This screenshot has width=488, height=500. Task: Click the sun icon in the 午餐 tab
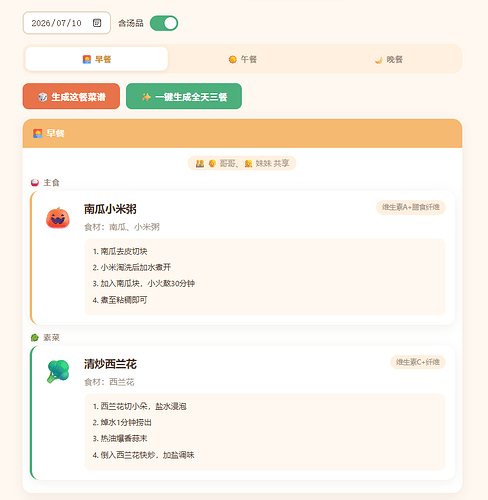(233, 59)
